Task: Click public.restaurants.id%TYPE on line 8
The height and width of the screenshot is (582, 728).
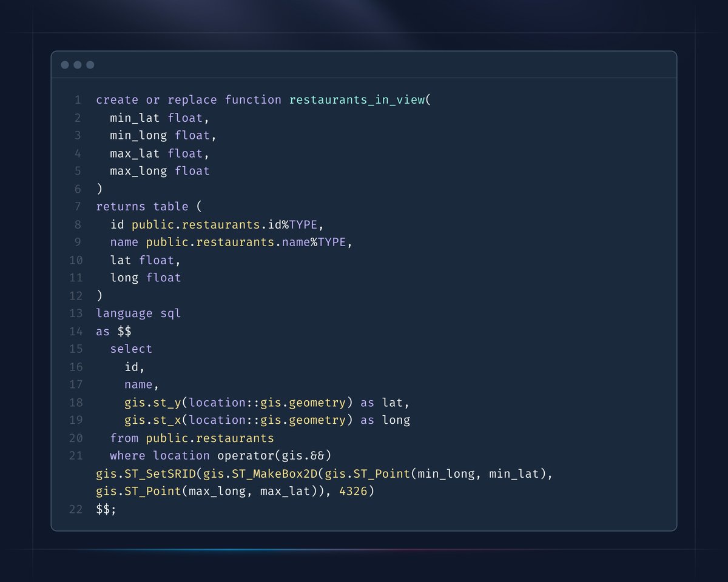Action: (x=228, y=225)
